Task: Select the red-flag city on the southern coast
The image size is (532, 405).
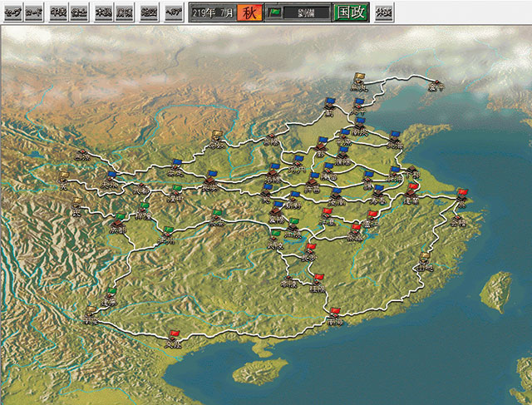Action: (x=334, y=318)
